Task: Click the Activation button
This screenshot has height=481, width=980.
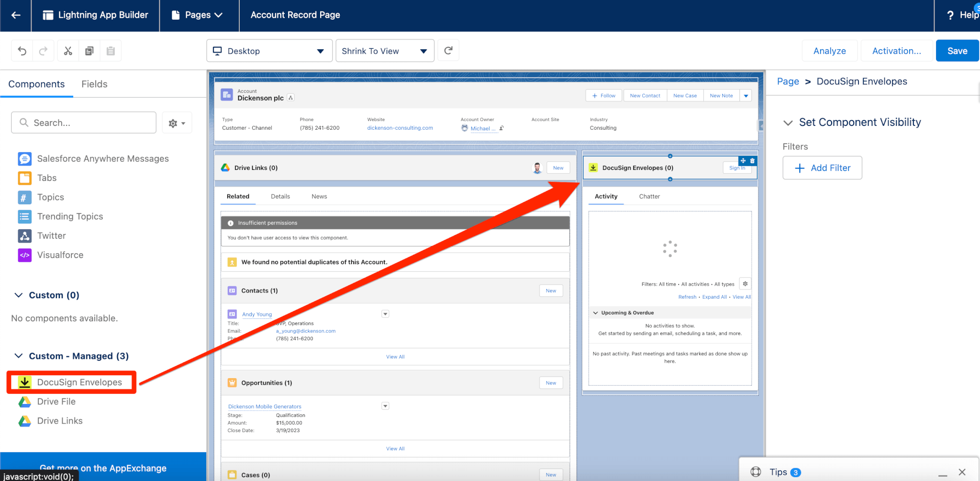Action: click(x=896, y=51)
